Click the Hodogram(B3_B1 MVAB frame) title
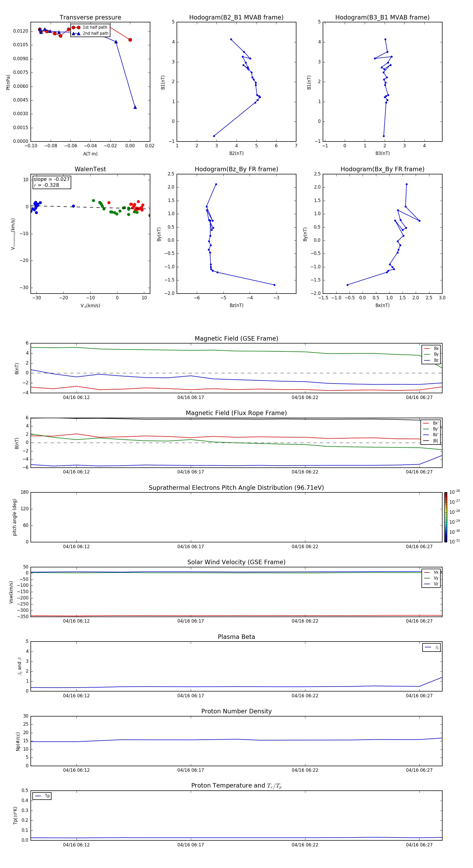This screenshot has width=473, height=868. pos(382,17)
